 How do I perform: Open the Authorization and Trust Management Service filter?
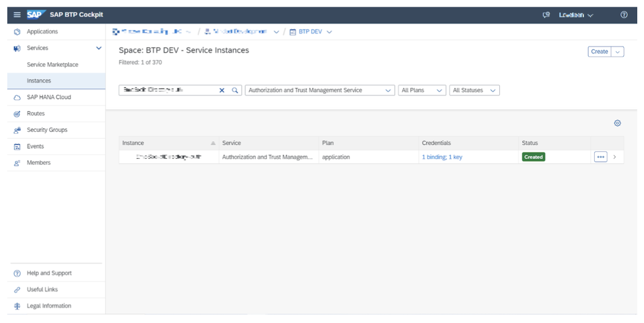(320, 90)
